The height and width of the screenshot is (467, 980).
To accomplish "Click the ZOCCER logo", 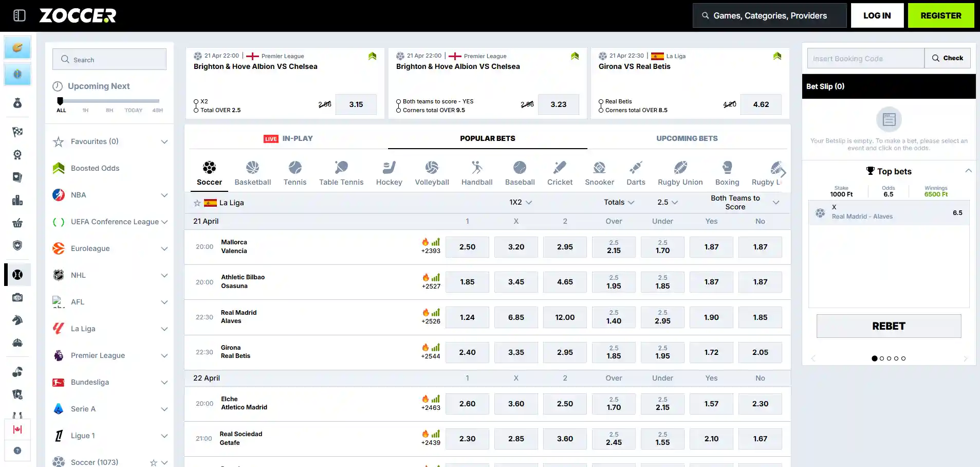I will pos(78,15).
